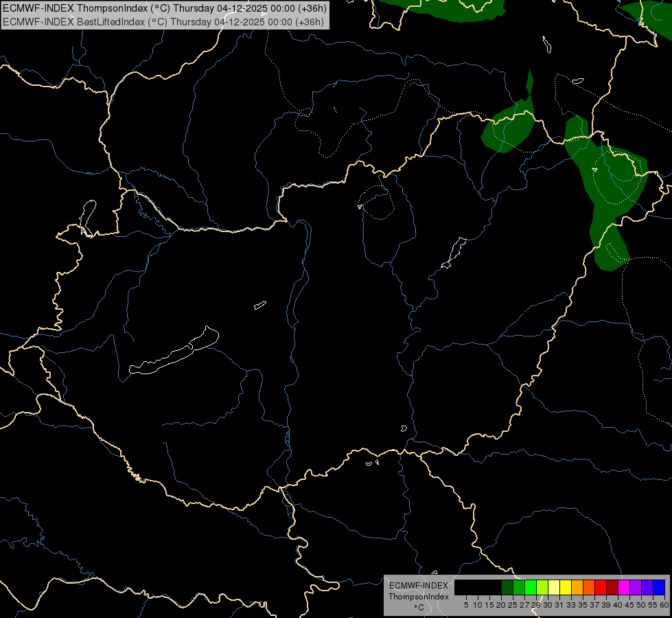Click the legend tick label 60
The image size is (672, 618).
point(664,605)
